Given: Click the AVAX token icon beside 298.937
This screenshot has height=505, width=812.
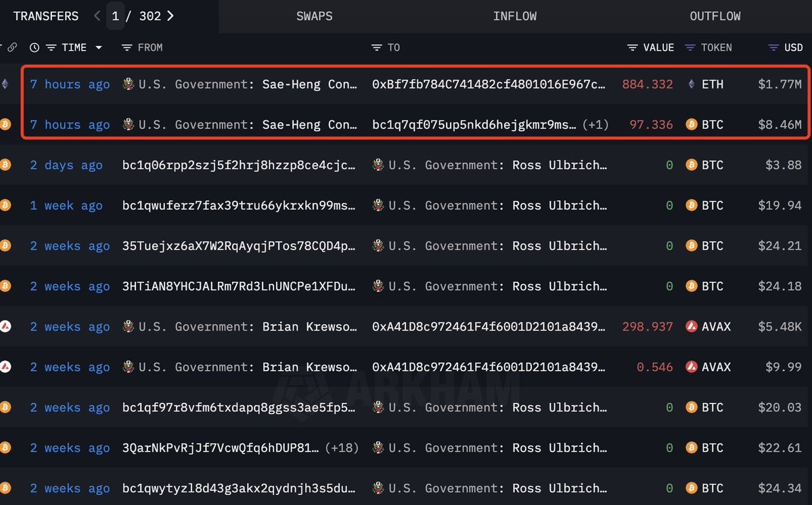Looking at the screenshot, I should [x=692, y=327].
